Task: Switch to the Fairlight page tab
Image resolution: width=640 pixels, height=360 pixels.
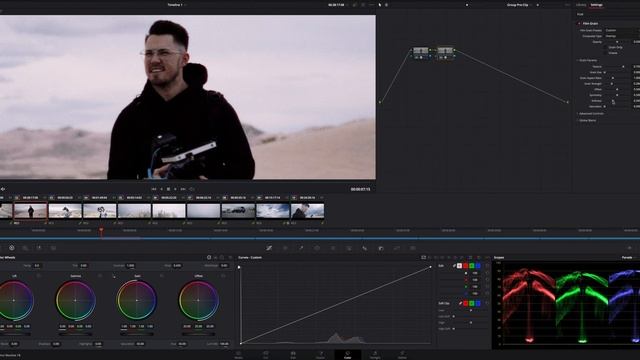Action: tap(375, 355)
